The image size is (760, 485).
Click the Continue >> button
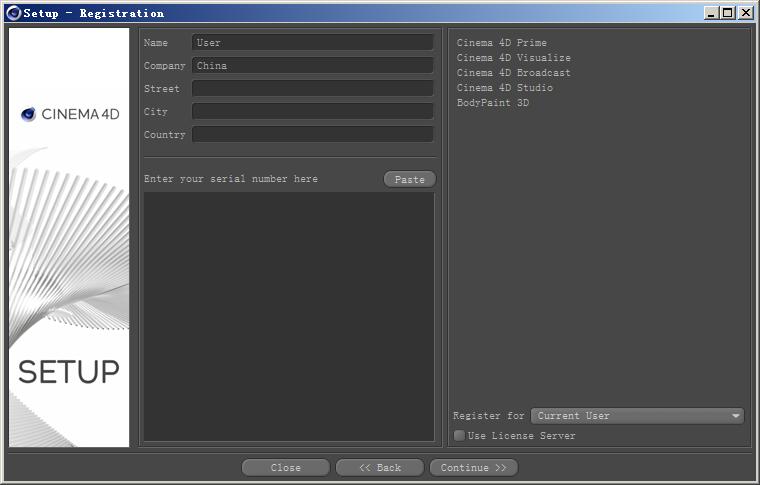tap(474, 468)
